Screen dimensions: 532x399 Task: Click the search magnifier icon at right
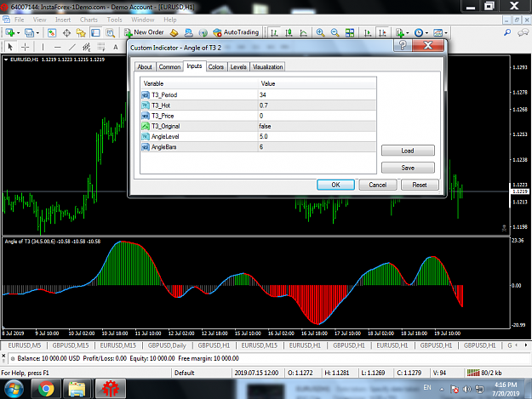coord(507,33)
